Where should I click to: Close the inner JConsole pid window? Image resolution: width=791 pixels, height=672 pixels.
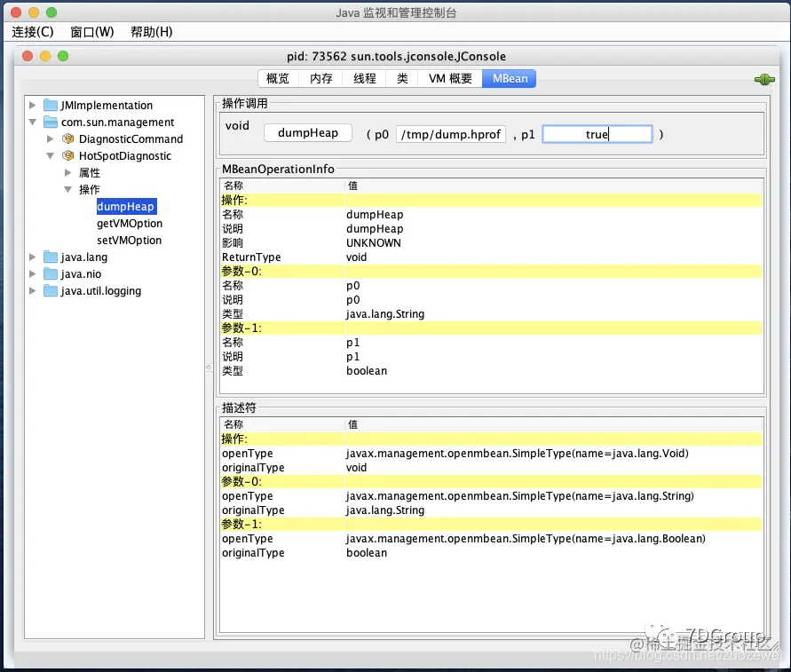tap(28, 56)
